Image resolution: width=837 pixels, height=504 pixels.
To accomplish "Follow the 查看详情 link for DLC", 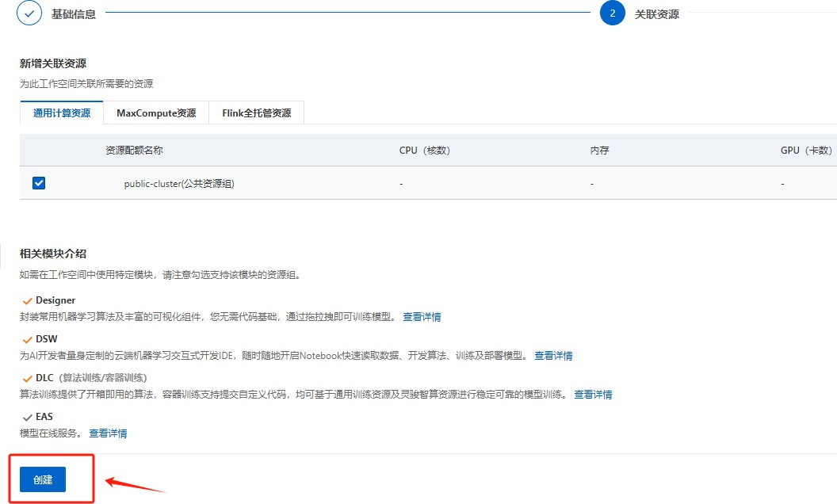I will pyautogui.click(x=593, y=395).
